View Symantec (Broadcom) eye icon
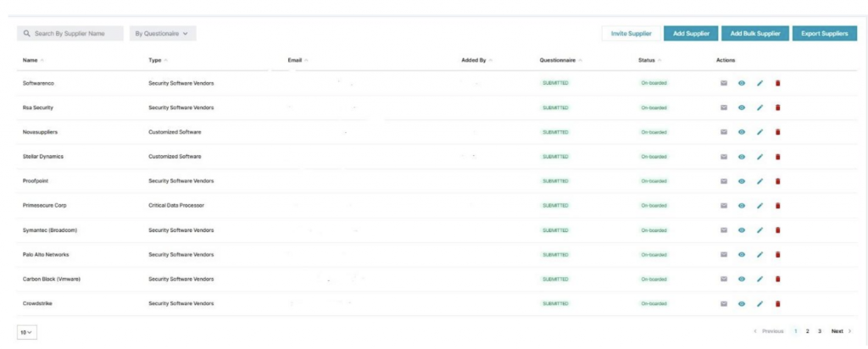 pyautogui.click(x=742, y=230)
